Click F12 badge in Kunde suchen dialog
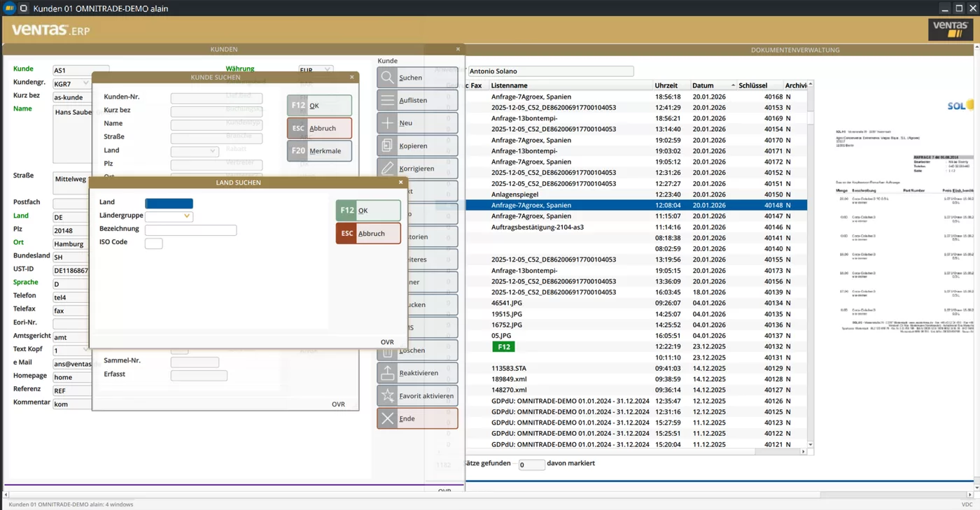980x510 pixels. click(x=298, y=106)
